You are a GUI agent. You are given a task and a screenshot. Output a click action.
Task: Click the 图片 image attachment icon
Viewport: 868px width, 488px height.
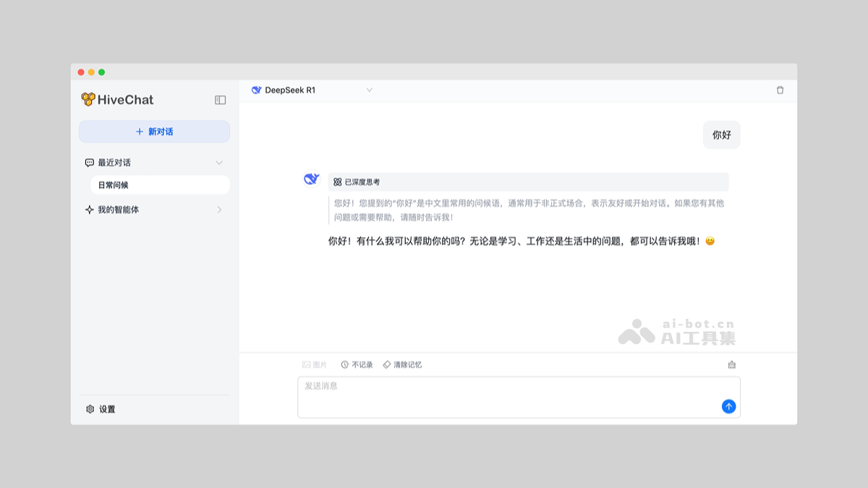[307, 364]
